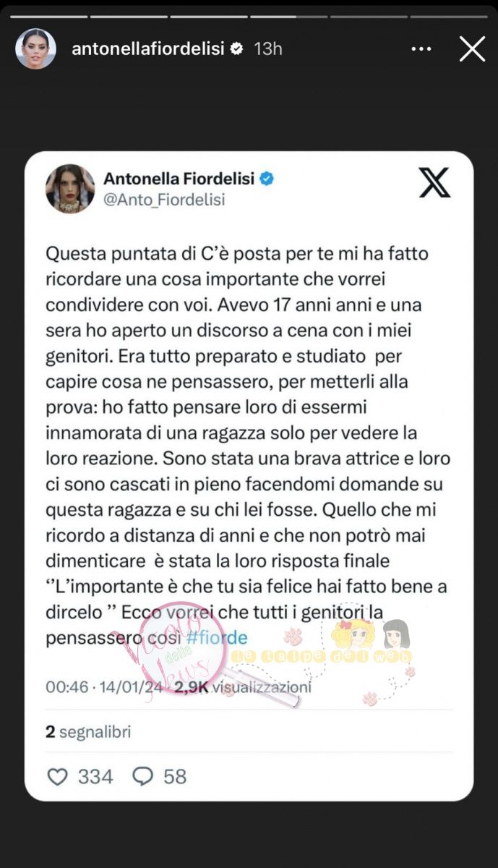Close the story with the X icon

click(472, 49)
